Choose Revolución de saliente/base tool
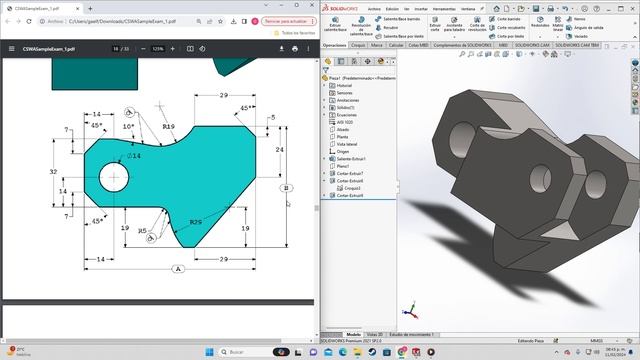This screenshot has height=360, width=640. pyautogui.click(x=361, y=26)
